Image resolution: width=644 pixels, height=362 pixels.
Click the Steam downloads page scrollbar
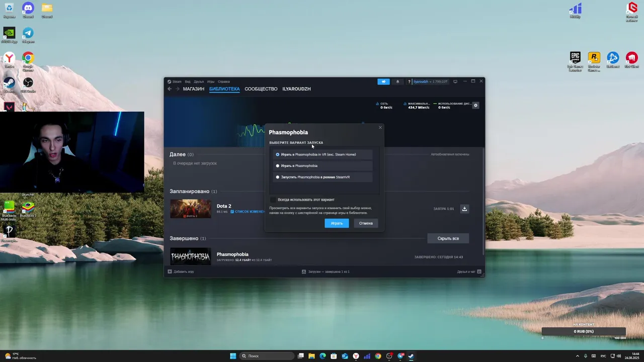pos(484,201)
